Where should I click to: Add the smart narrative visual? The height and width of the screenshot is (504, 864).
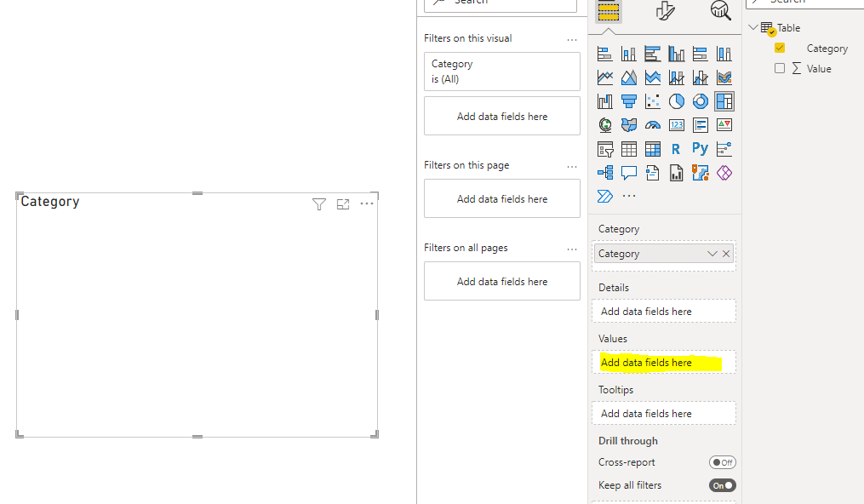point(652,173)
